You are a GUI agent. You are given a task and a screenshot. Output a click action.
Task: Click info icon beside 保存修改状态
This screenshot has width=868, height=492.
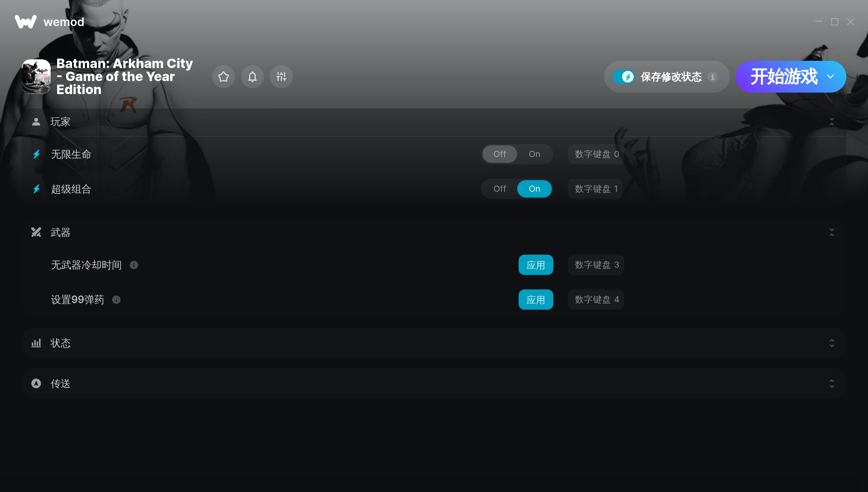click(x=712, y=77)
